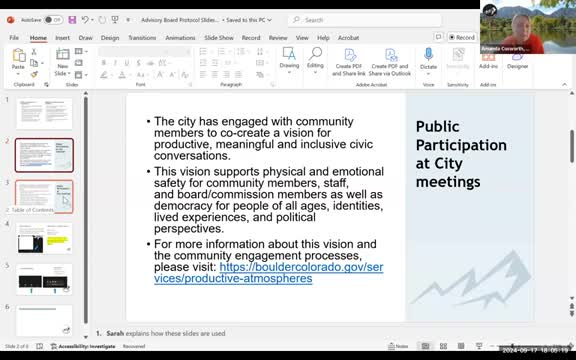Expand the Paste options arrow

pos(18,74)
